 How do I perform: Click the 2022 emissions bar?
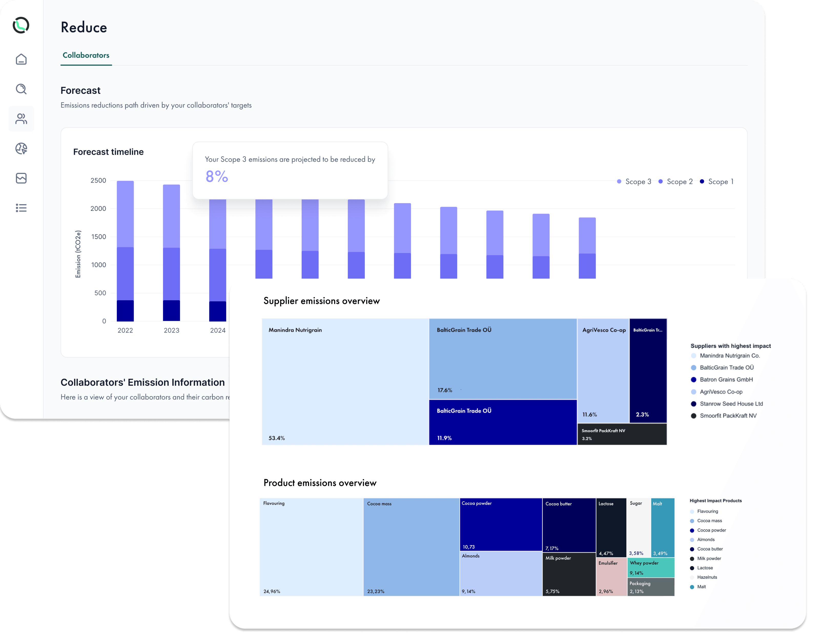pos(125,251)
